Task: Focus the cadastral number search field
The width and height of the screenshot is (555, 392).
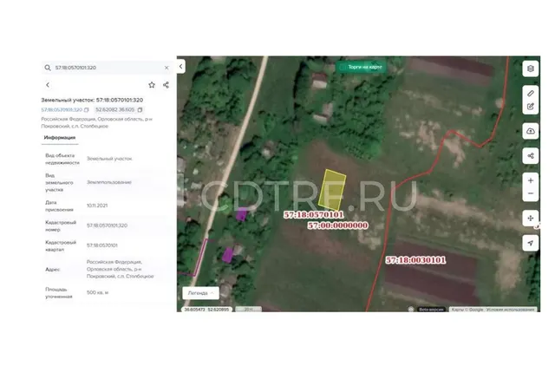Action: tap(108, 68)
